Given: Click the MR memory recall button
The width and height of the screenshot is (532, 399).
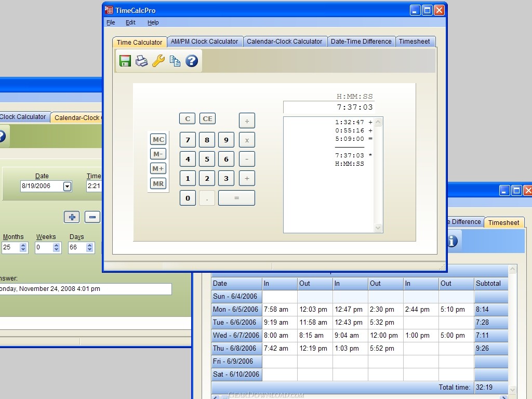Looking at the screenshot, I should (158, 183).
